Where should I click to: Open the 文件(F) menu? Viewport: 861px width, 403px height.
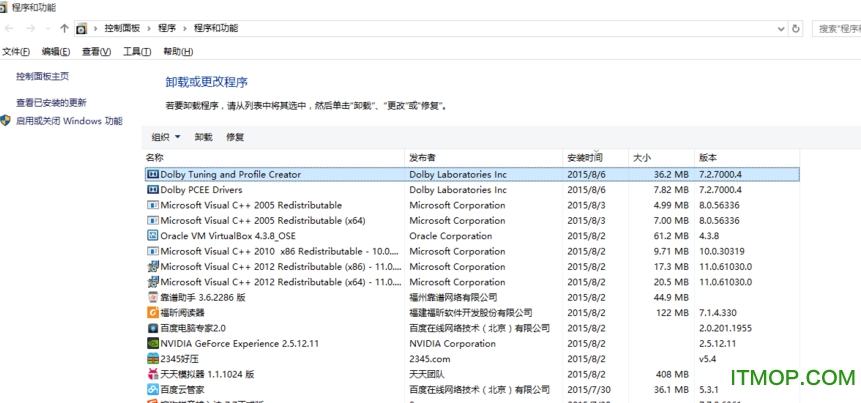point(16,52)
